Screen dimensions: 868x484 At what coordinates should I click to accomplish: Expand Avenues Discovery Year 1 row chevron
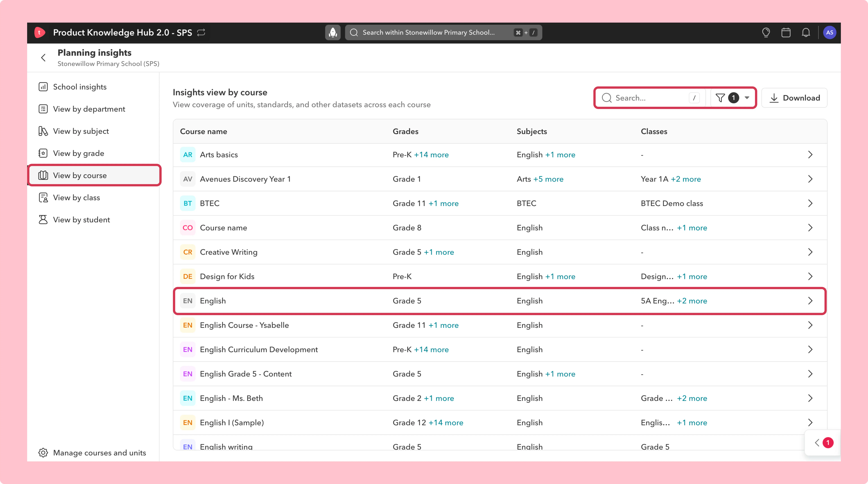(810, 179)
